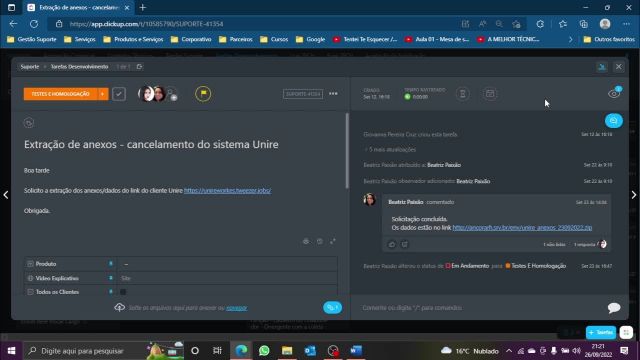Like Beatriz Paixão's comment with thumbs-up
This screenshot has height=360, width=640.
coord(392,244)
